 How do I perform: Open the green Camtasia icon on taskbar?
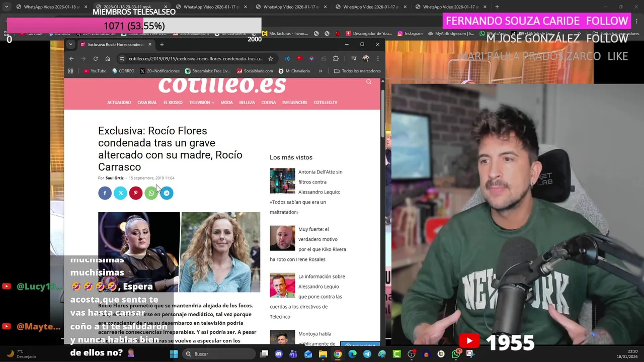(x=396, y=354)
